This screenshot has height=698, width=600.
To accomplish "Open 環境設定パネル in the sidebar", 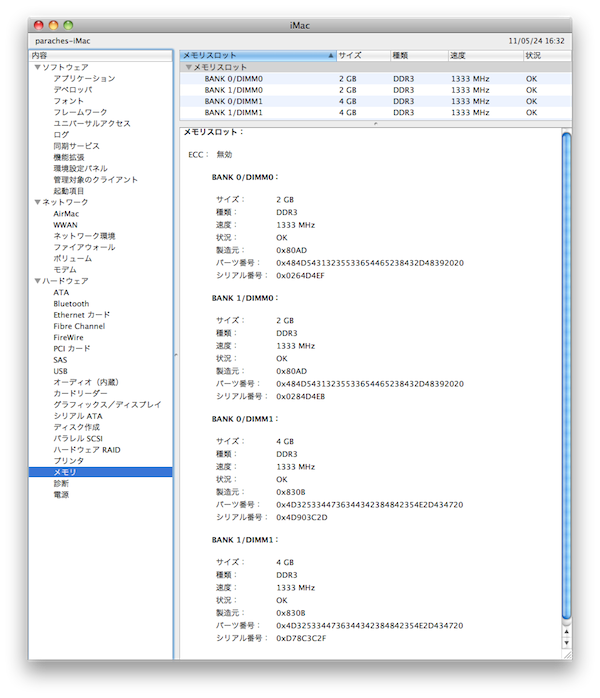I will click(x=81, y=168).
